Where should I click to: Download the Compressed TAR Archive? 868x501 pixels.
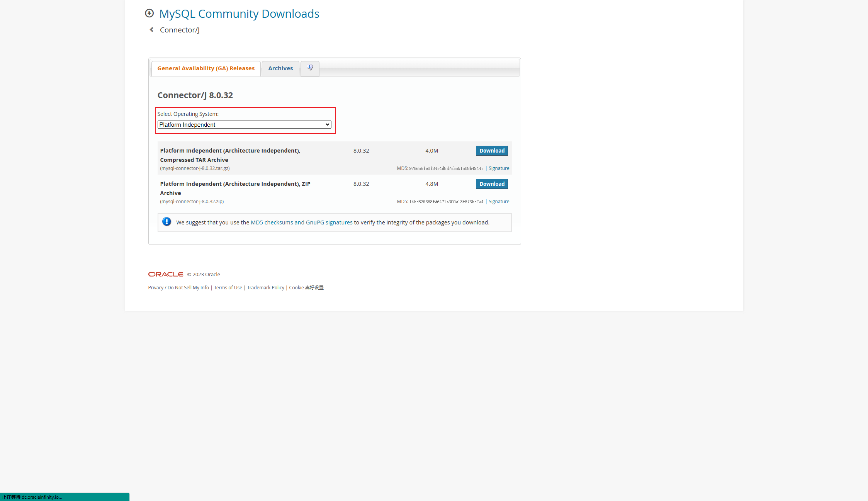492,151
